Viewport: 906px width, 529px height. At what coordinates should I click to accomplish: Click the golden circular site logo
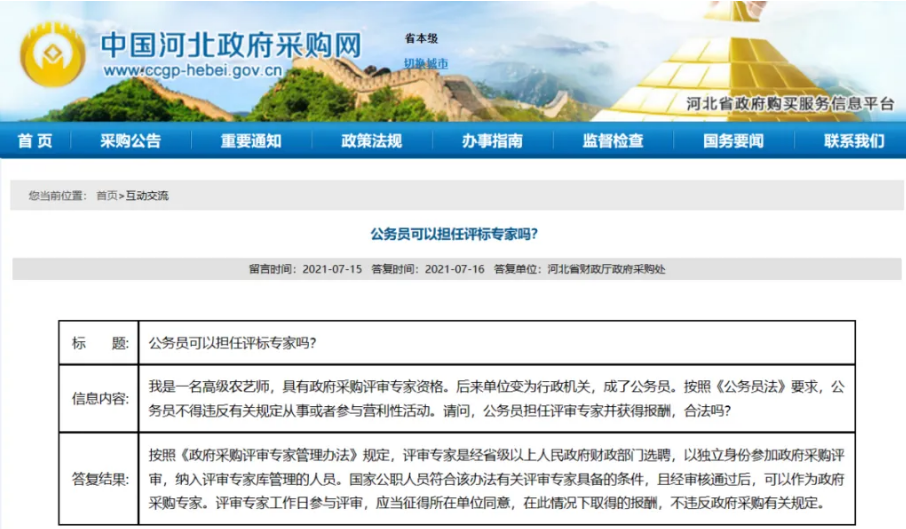(53, 57)
